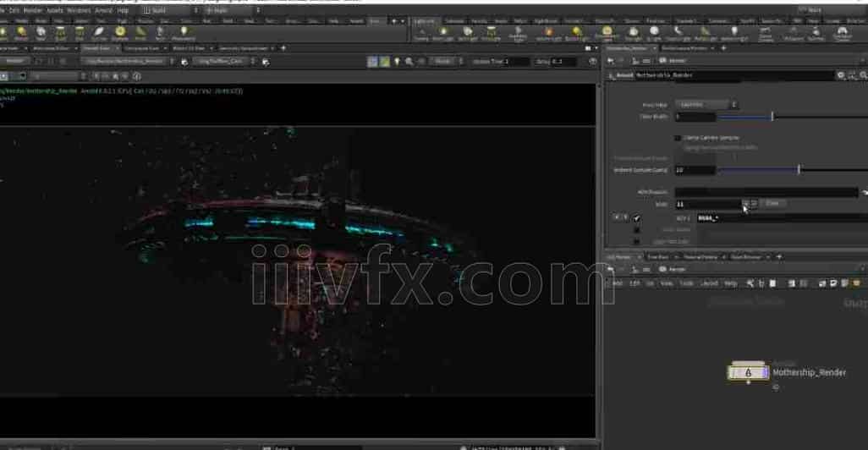
Task: Switch to the Material Palette tab
Action: (x=700, y=257)
